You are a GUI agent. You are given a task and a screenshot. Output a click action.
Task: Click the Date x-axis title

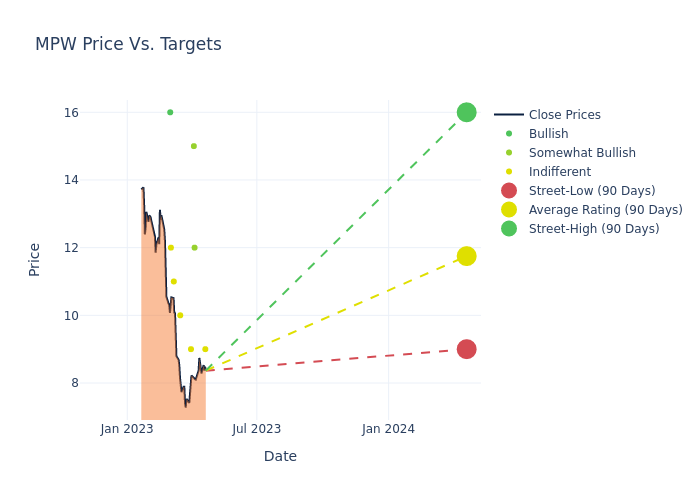(280, 456)
